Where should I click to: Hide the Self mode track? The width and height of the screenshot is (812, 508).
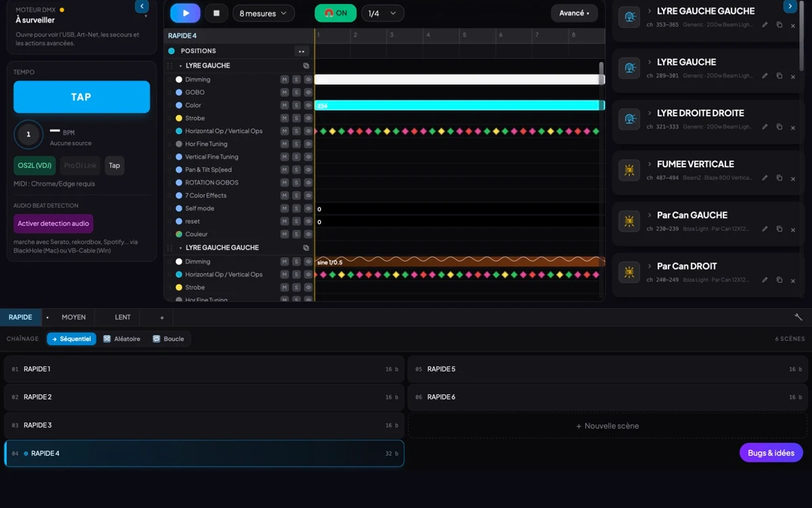pyautogui.click(x=308, y=208)
